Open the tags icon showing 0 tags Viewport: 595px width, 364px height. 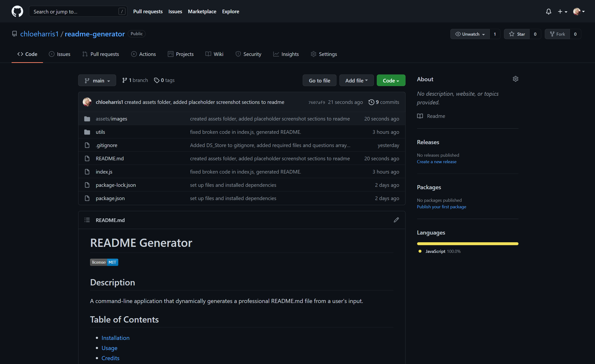pyautogui.click(x=156, y=80)
